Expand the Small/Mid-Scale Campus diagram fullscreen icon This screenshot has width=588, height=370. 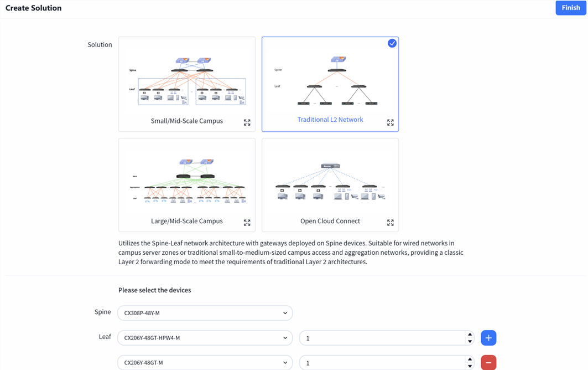pos(247,122)
